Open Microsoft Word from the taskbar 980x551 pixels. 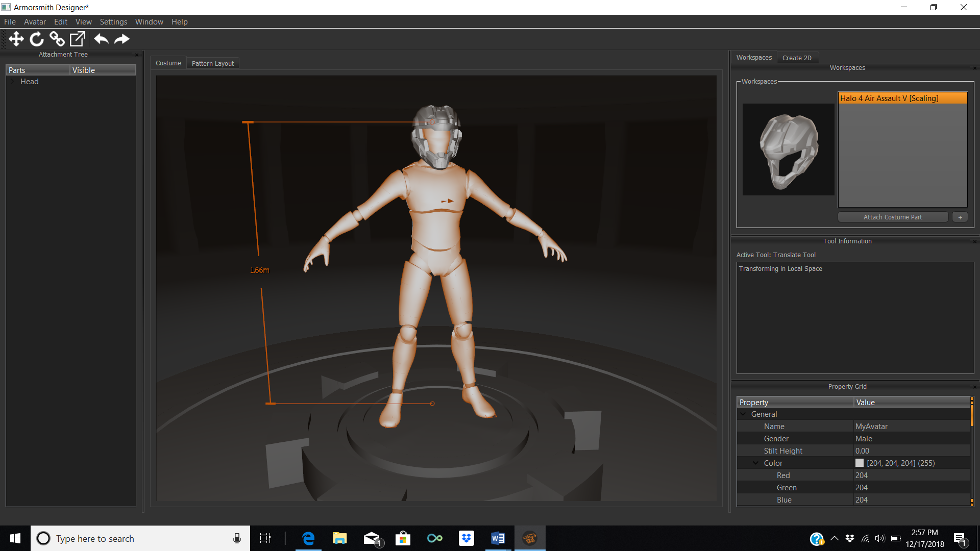point(498,538)
